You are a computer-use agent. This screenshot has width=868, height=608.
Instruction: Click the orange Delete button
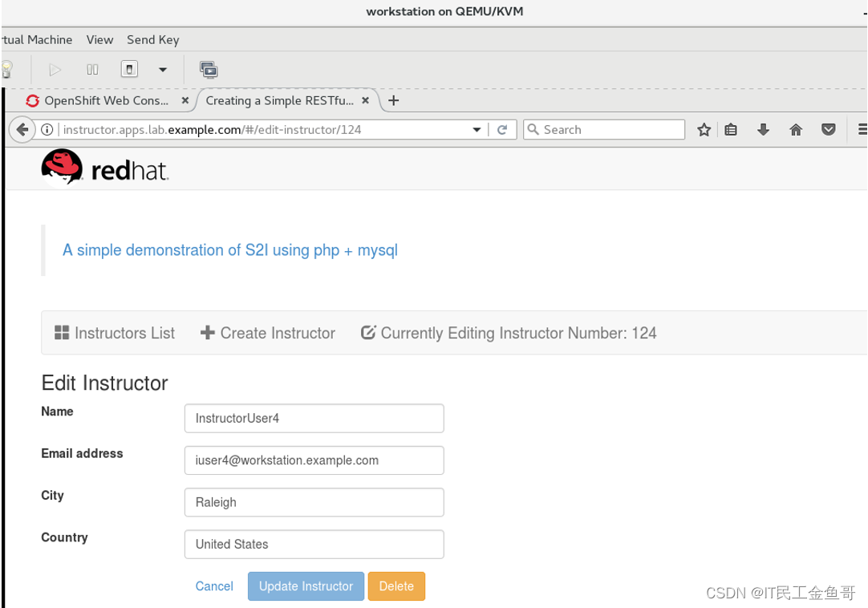point(396,586)
